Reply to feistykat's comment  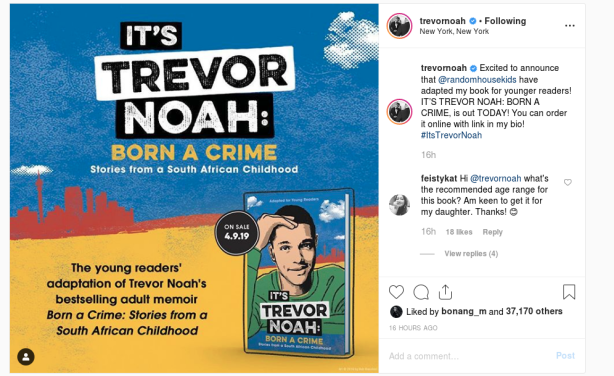[x=492, y=232]
